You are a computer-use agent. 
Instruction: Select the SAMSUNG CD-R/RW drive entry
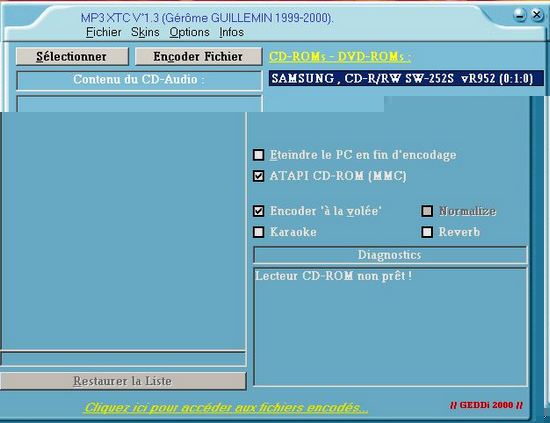[406, 78]
